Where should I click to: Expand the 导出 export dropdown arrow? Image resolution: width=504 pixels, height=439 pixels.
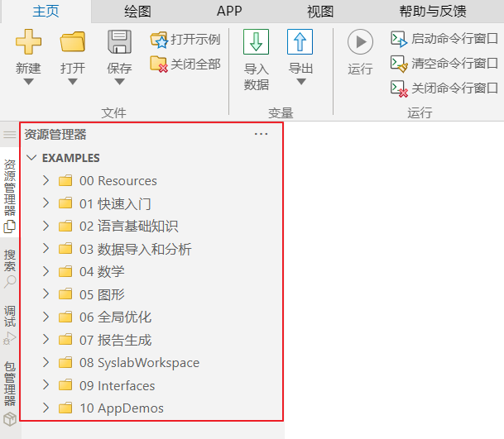pyautogui.click(x=300, y=81)
